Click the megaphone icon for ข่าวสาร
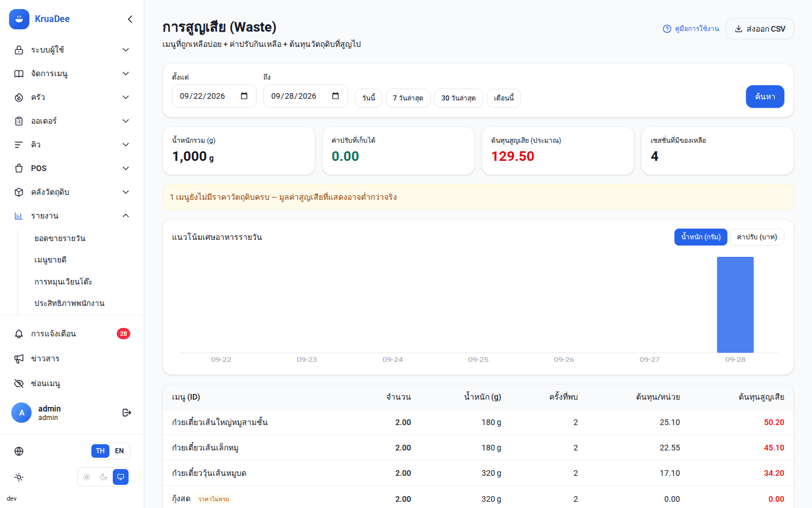 click(x=19, y=358)
